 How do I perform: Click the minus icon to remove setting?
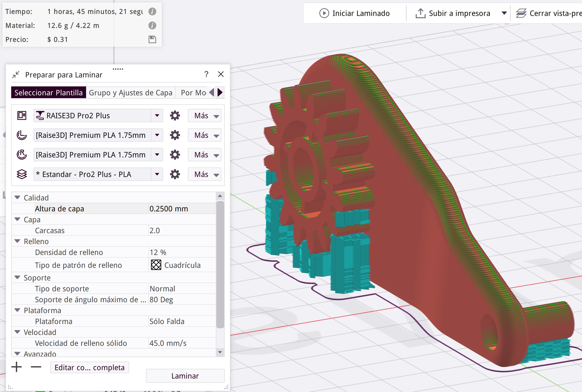pyautogui.click(x=36, y=367)
